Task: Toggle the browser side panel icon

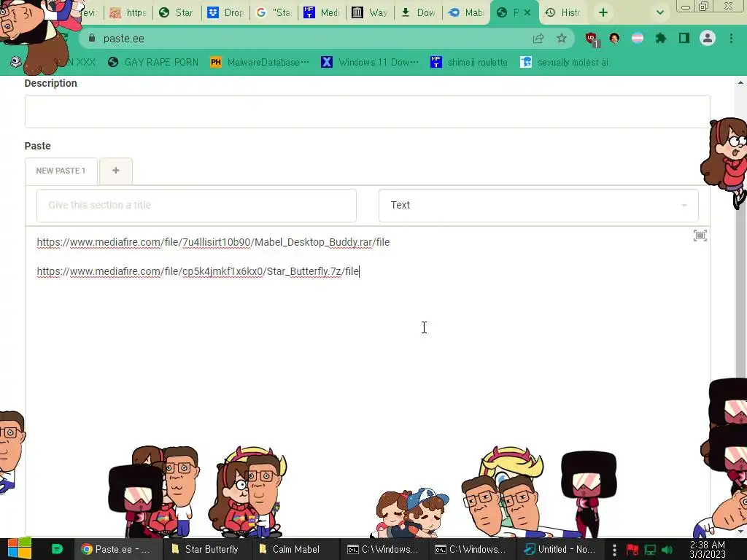Action: [684, 38]
